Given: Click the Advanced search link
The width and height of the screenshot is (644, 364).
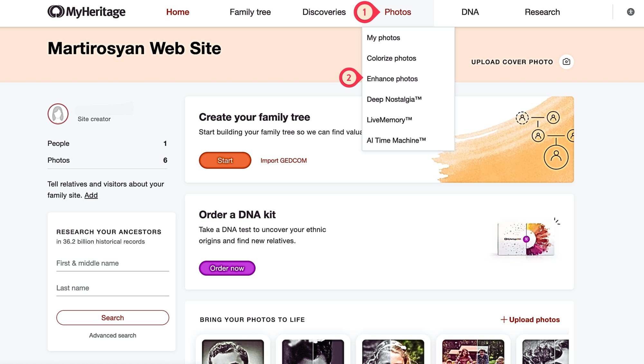Looking at the screenshot, I should (113, 335).
